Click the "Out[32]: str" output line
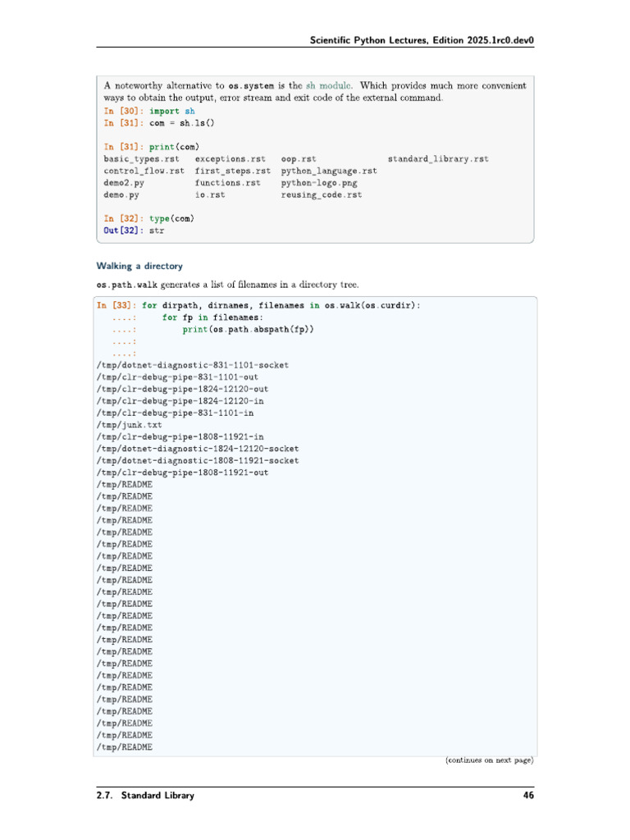This screenshot has height=840, width=630. pyautogui.click(x=134, y=231)
